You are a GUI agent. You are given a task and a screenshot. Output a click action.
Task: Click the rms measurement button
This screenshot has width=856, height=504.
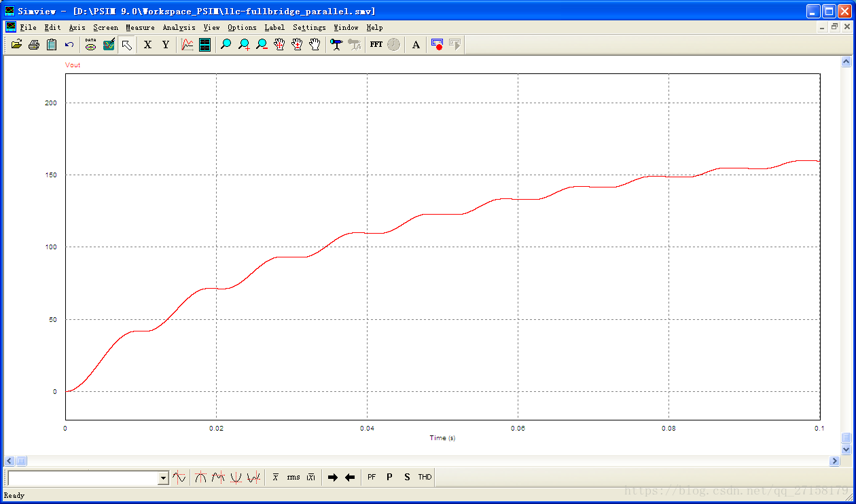tap(293, 478)
